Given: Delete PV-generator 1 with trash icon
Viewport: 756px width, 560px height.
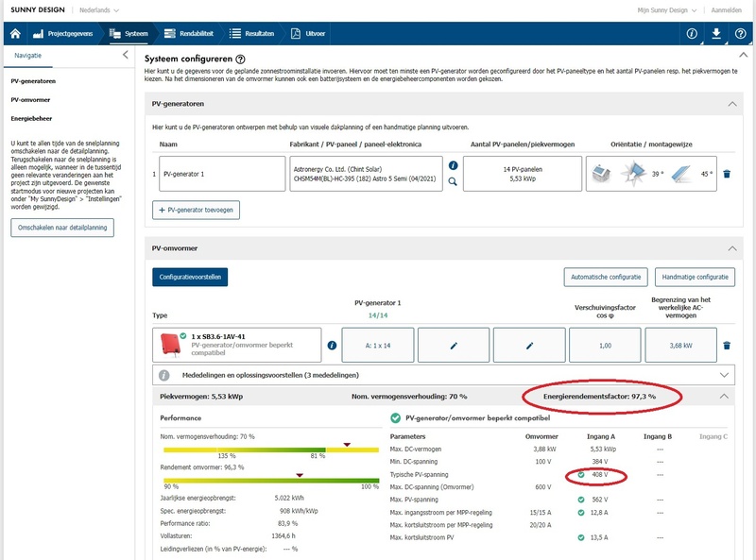Looking at the screenshot, I should point(727,174).
